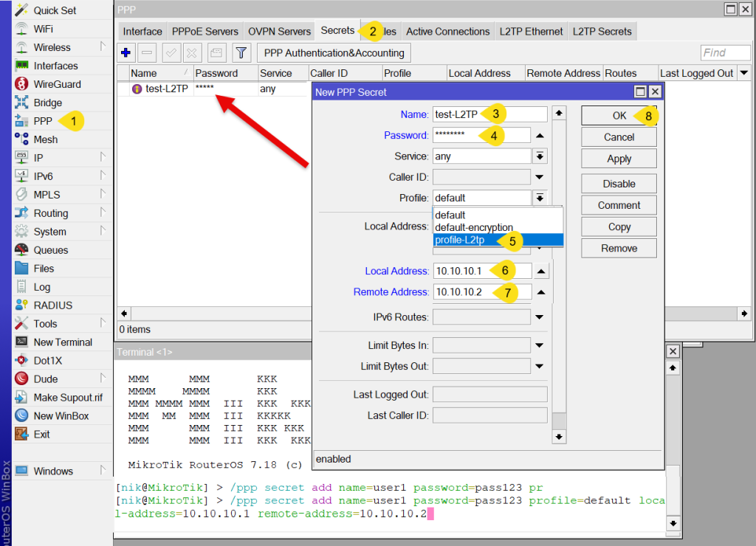This screenshot has width=756, height=546.
Task: Click the Name input field
Action: click(x=489, y=114)
